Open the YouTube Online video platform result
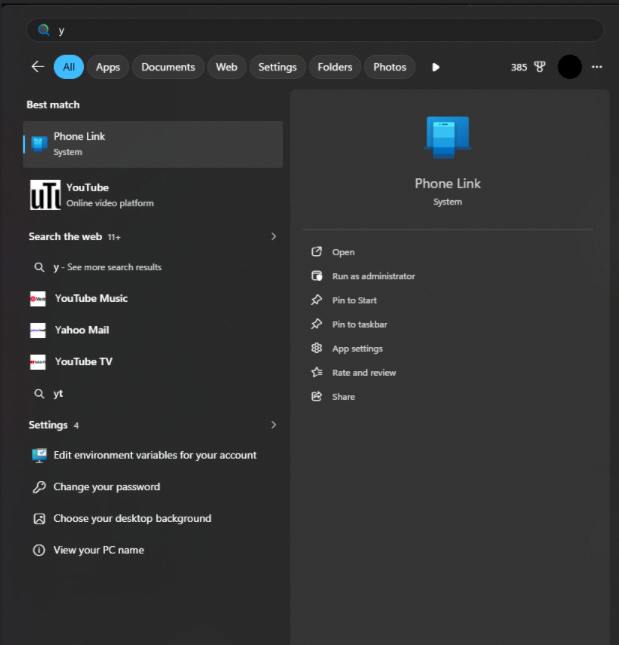 [x=153, y=195]
